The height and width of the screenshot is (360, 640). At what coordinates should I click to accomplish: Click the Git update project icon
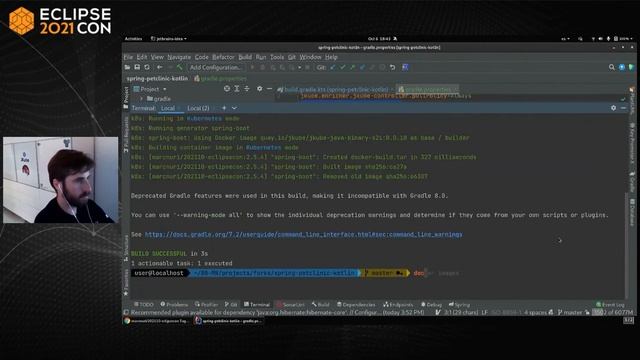[x=333, y=67]
